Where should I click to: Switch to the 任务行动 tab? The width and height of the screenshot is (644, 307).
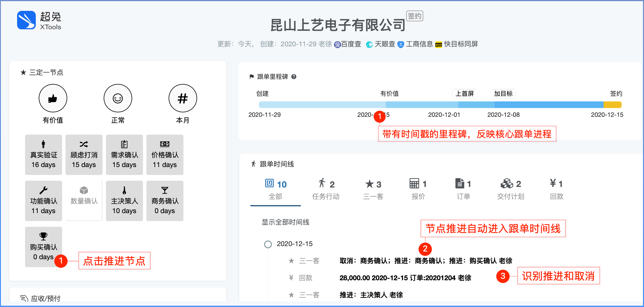point(326,189)
